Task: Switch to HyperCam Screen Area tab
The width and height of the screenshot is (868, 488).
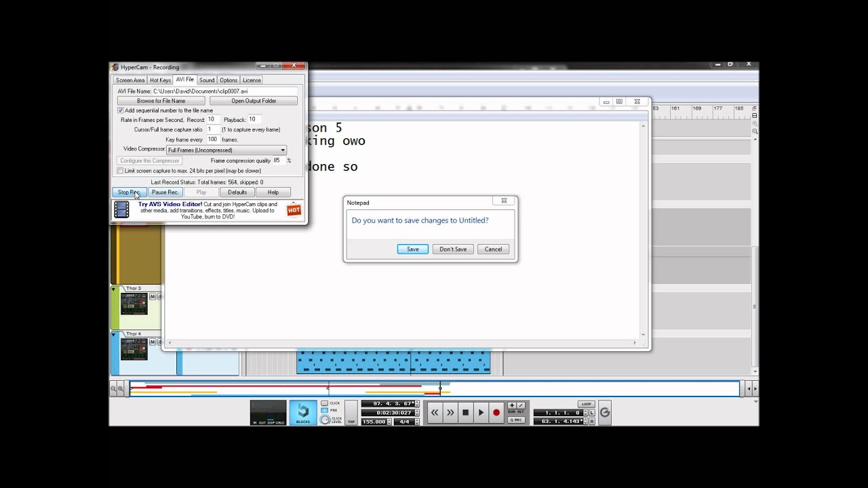Action: click(130, 80)
